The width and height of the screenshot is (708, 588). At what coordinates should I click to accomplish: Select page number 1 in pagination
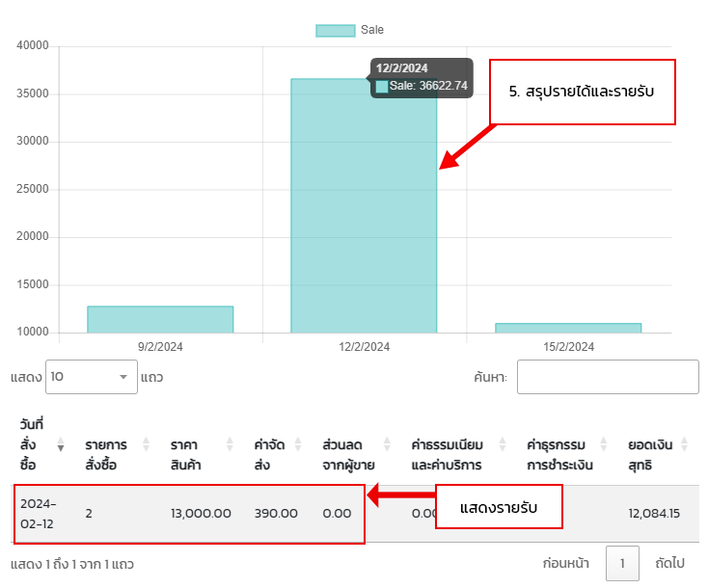click(622, 564)
